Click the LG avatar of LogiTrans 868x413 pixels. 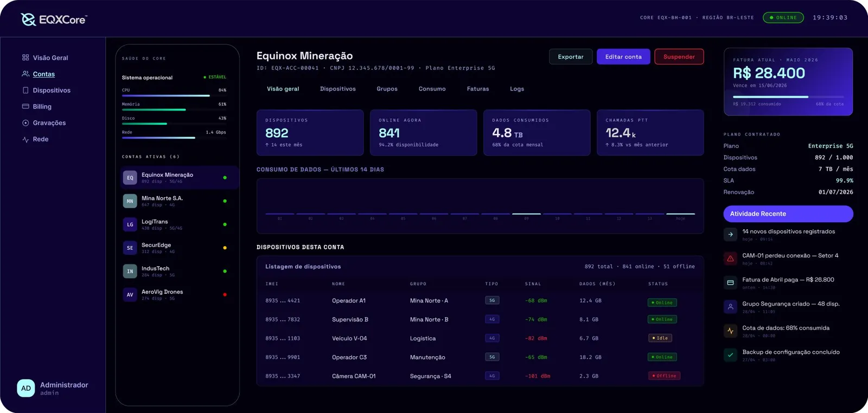pos(130,224)
